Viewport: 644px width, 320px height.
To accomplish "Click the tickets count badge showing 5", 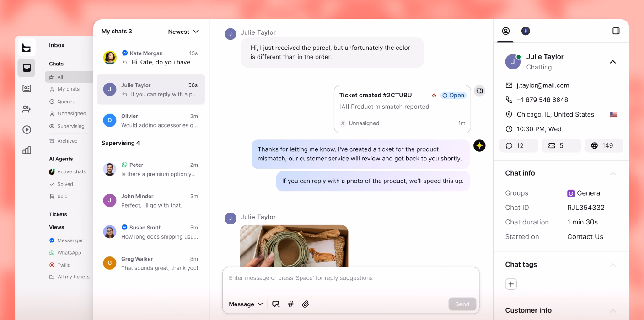I will coord(561,145).
